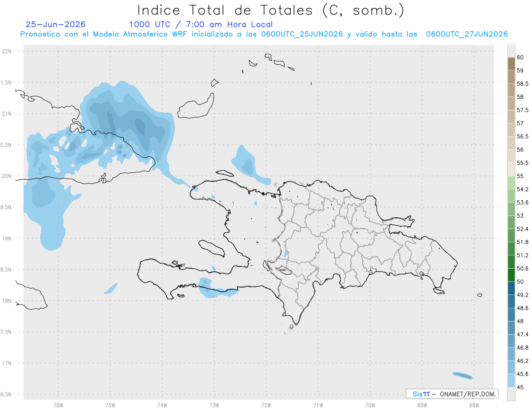The width and height of the screenshot is (532, 411).
Task: Click the "73W" longitude label
Action: coord(214,405)
